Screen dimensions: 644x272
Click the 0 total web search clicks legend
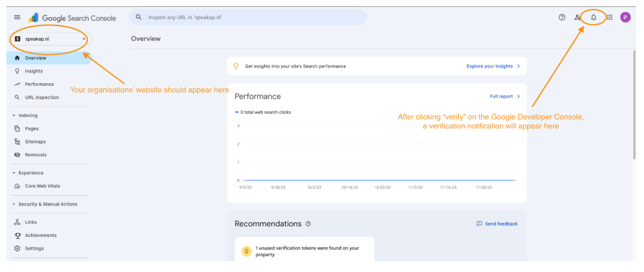[x=263, y=112]
